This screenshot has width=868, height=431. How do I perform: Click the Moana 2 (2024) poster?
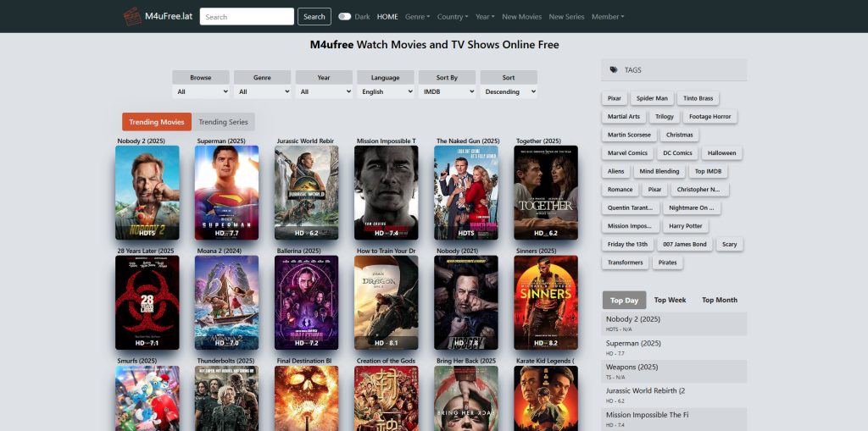coord(226,302)
